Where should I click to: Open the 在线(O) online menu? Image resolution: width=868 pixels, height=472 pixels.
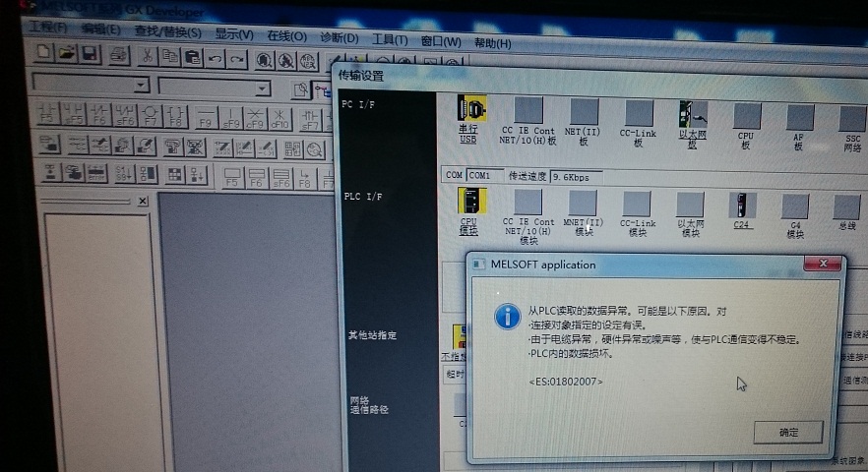pyautogui.click(x=286, y=35)
